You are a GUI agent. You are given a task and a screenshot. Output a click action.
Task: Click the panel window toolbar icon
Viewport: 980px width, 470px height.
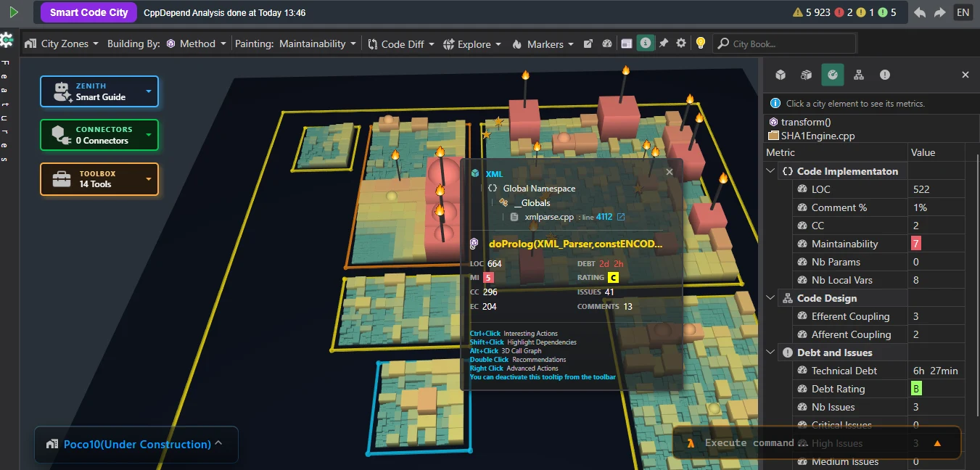(x=626, y=44)
